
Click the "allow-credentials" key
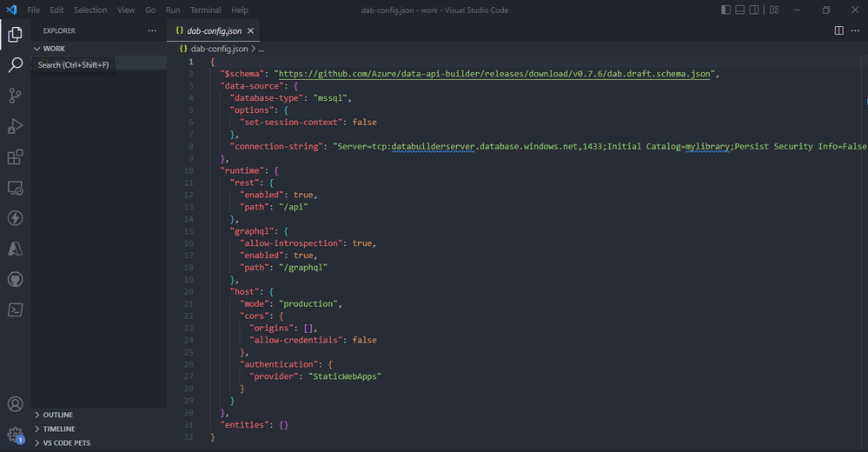click(x=295, y=340)
